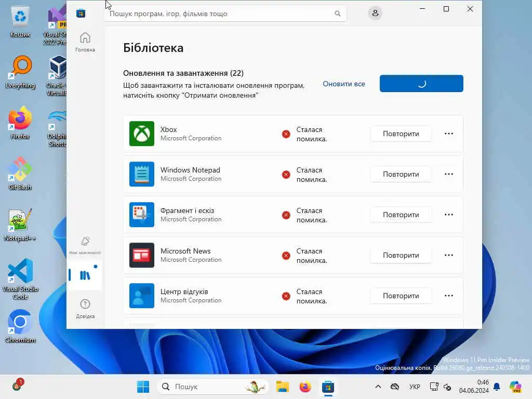Select the Xbox app name text

(169, 129)
